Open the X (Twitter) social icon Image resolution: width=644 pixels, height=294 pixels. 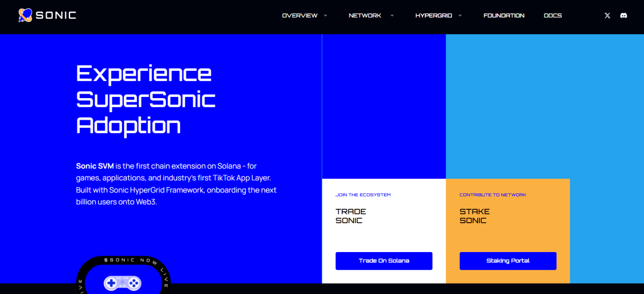click(x=607, y=16)
